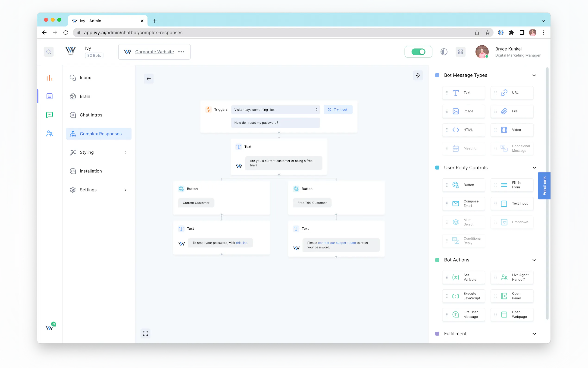The height and width of the screenshot is (368, 588).
Task: Click the search magnifier icon in header
Action: coord(49,52)
